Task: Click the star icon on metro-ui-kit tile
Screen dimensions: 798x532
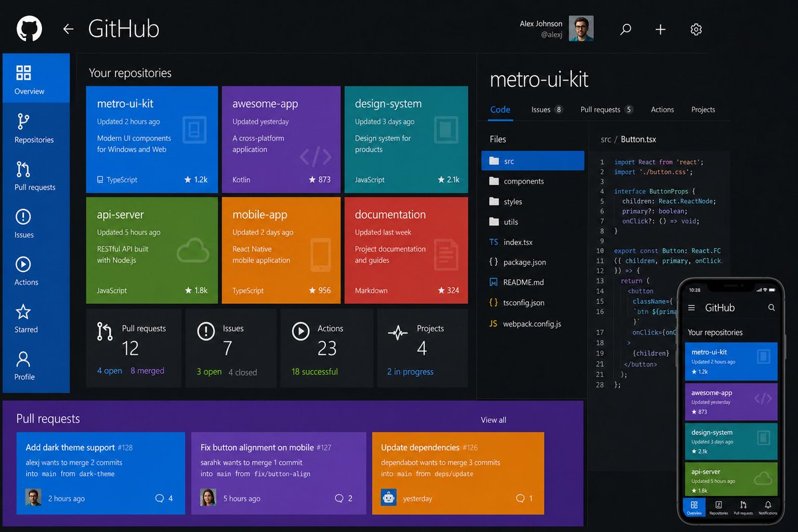Action: point(188,180)
